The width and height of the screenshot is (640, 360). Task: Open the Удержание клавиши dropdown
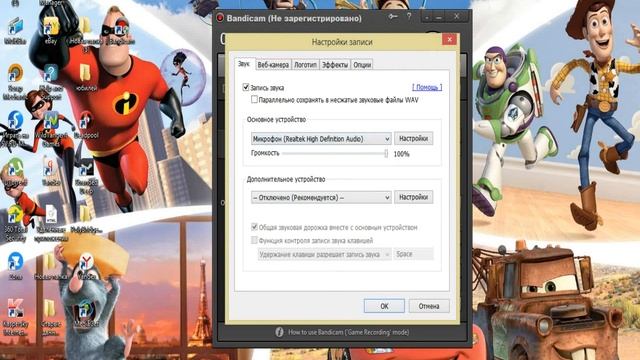click(324, 254)
